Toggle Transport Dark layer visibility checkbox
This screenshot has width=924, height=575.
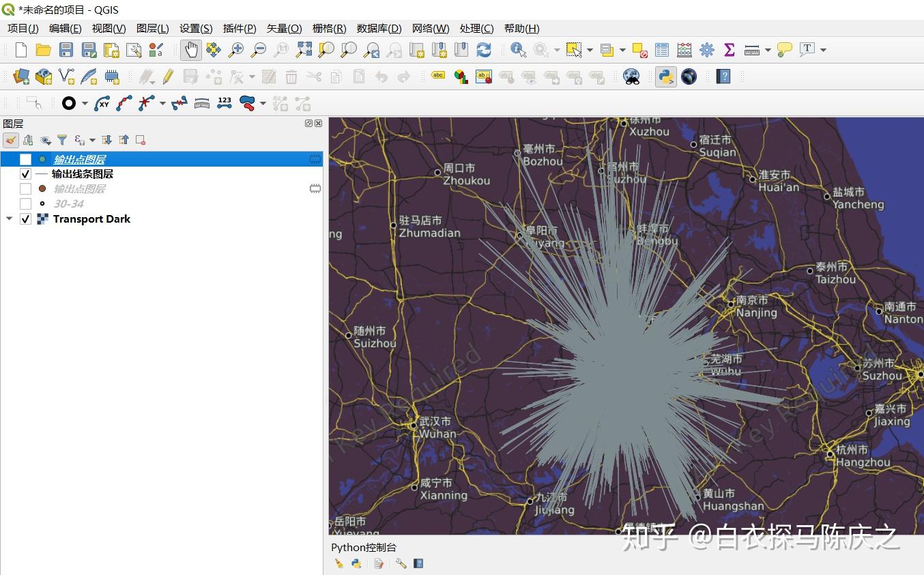coord(26,219)
